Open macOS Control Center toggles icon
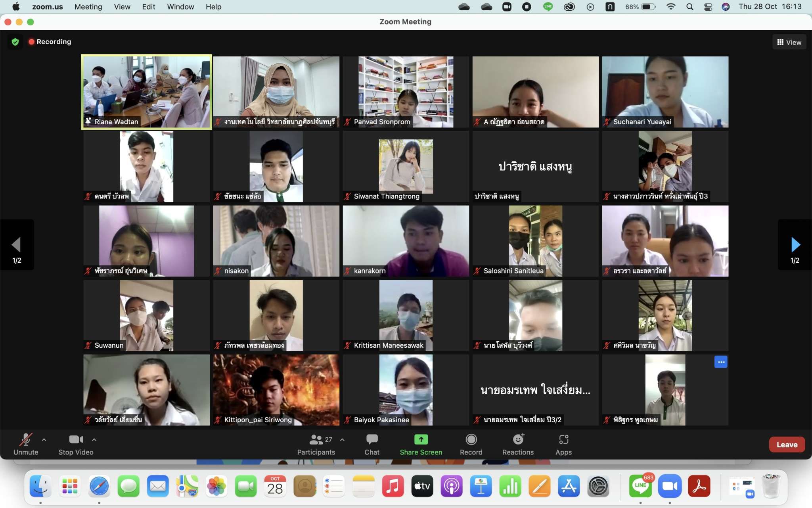 tap(708, 7)
